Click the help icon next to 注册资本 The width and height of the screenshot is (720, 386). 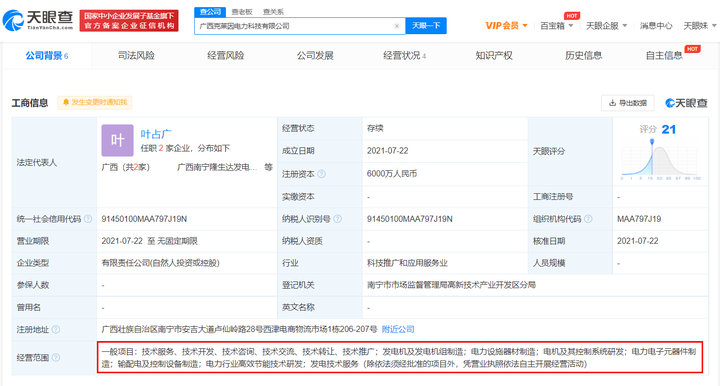pos(321,174)
